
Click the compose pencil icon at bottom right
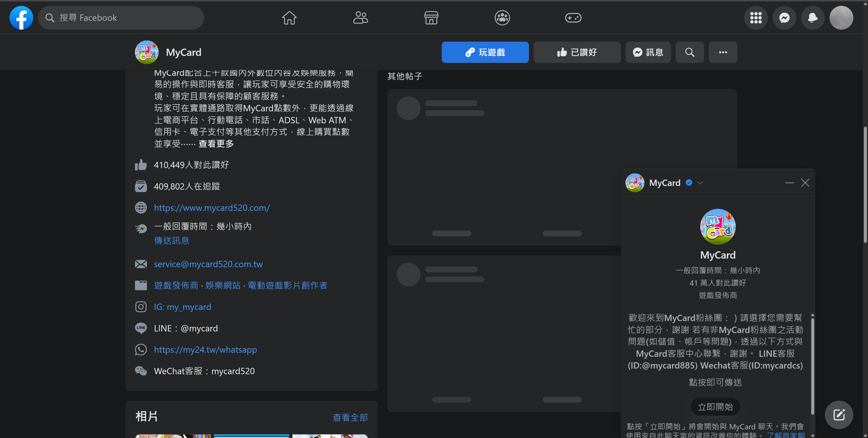[x=839, y=415]
